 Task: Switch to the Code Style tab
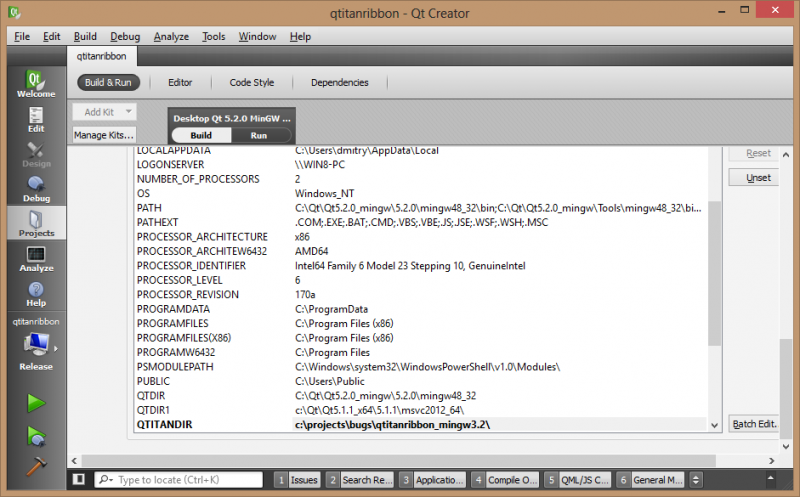251,83
